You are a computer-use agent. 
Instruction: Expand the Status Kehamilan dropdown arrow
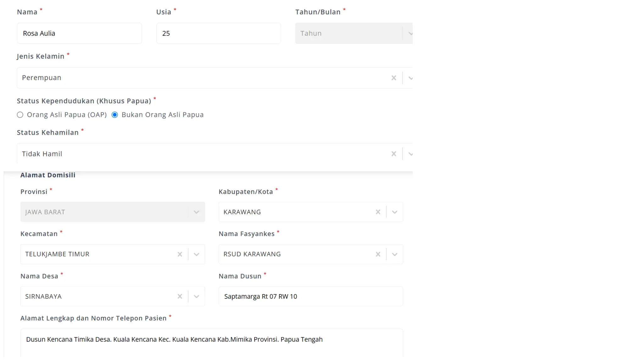[410, 154]
